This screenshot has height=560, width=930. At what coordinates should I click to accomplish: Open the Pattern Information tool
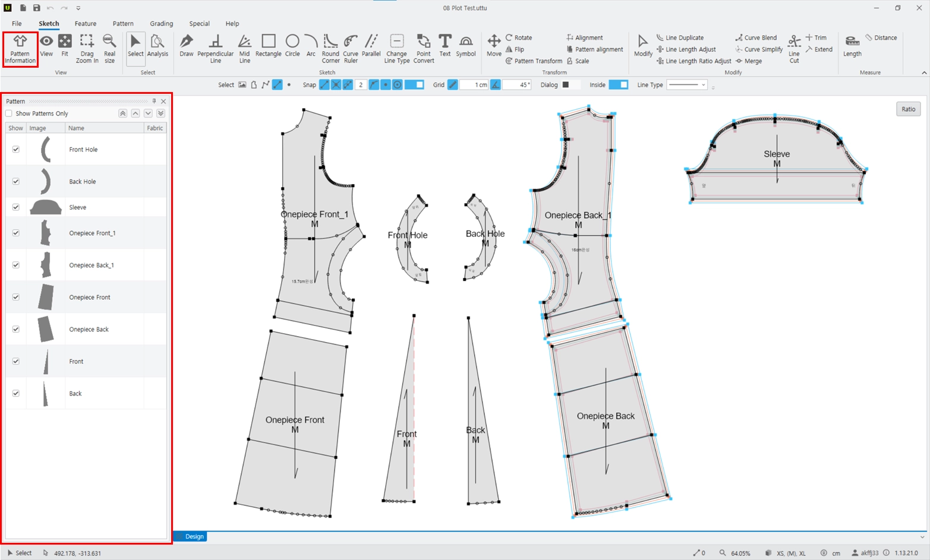coord(20,49)
